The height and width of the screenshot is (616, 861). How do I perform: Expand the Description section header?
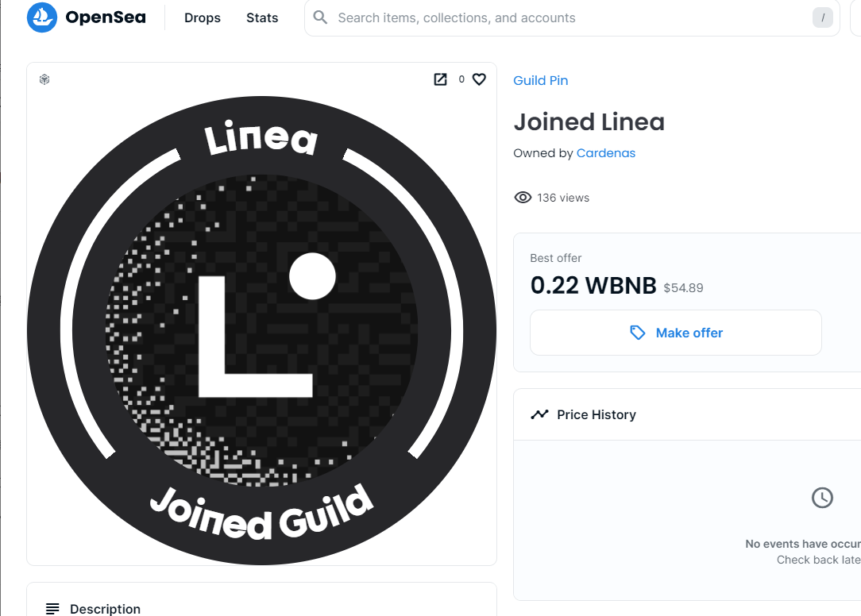point(262,601)
